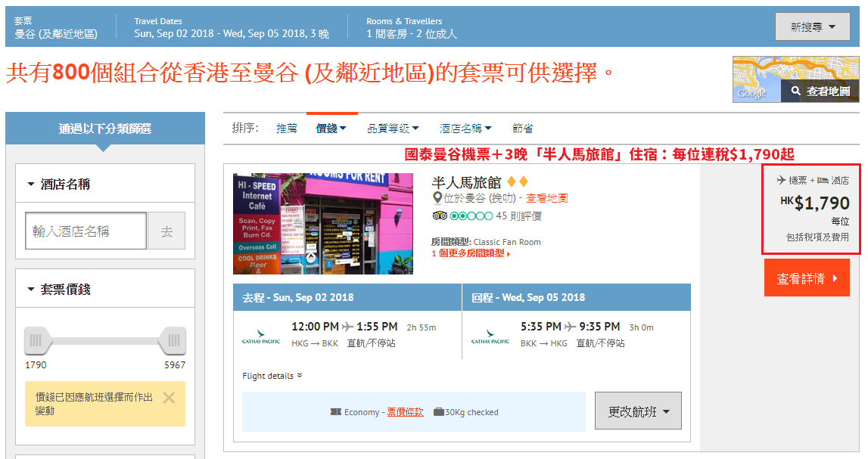Image resolution: width=868 pixels, height=459 pixels.
Task: Expand Flight details
Action: (272, 376)
